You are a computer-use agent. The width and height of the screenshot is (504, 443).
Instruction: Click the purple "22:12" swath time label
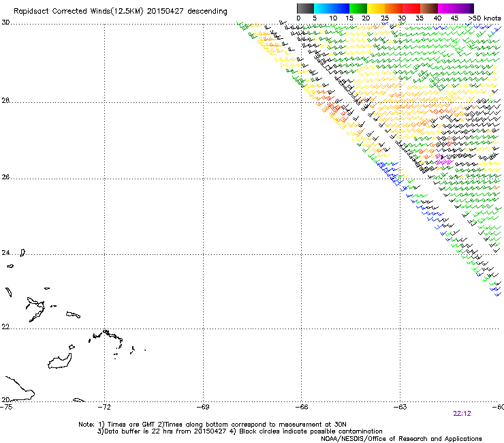click(x=462, y=414)
